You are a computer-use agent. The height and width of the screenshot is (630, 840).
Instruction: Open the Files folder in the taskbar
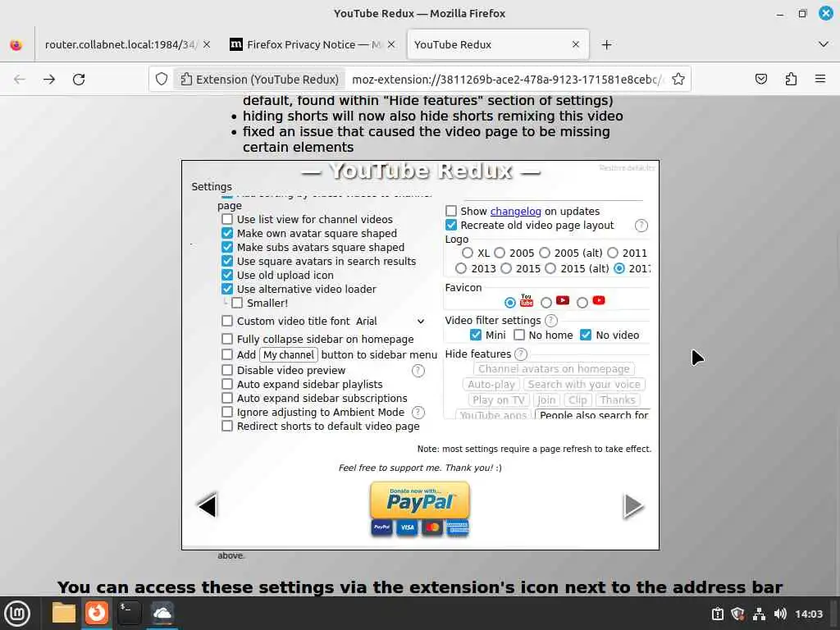pos(64,613)
